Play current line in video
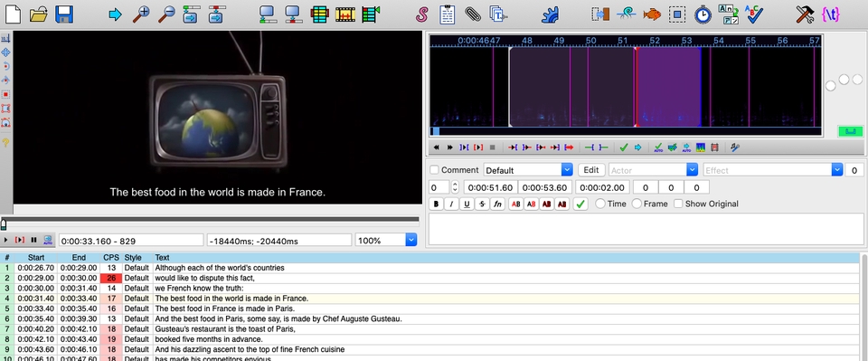Image resolution: width=868 pixels, height=361 pixels. [x=20, y=241]
